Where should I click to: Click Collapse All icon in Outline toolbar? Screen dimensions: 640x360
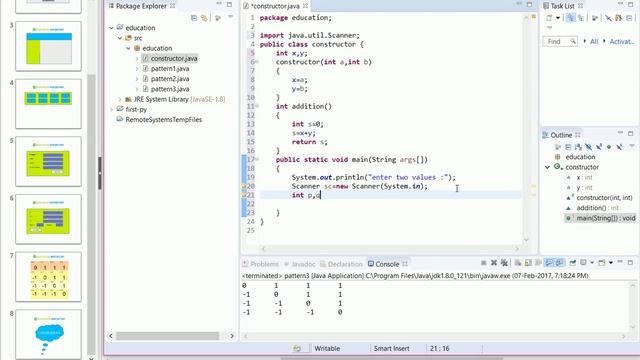(568, 147)
